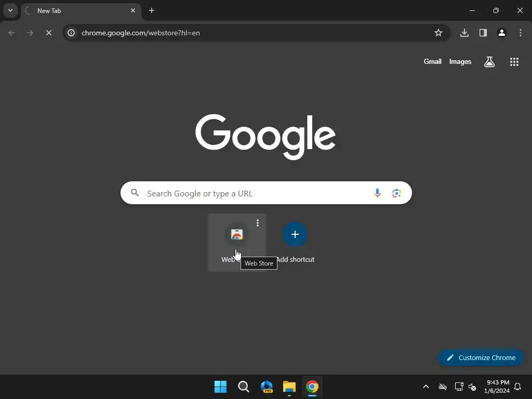The width and height of the screenshot is (532, 399).
Task: Go forward with the forward arrow
Action: click(30, 33)
